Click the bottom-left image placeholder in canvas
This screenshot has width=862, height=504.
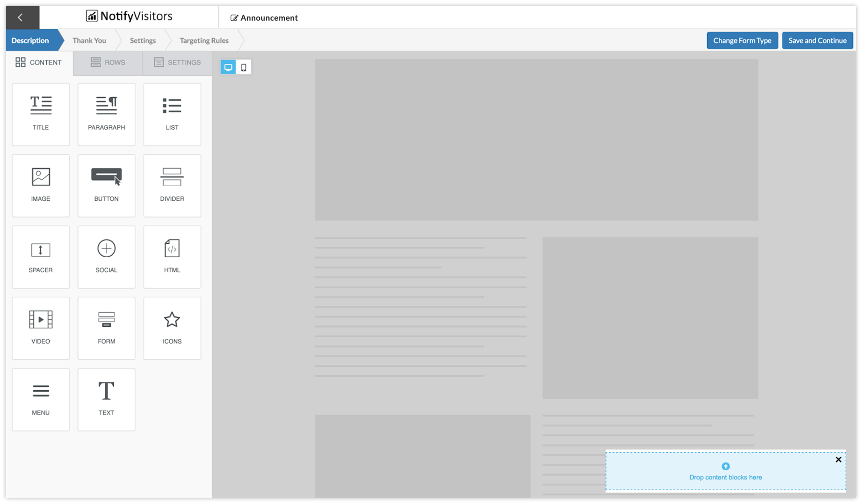423,456
